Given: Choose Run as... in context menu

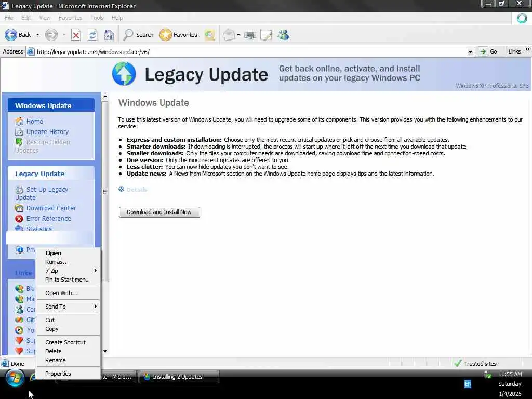Looking at the screenshot, I should (x=68, y=262).
